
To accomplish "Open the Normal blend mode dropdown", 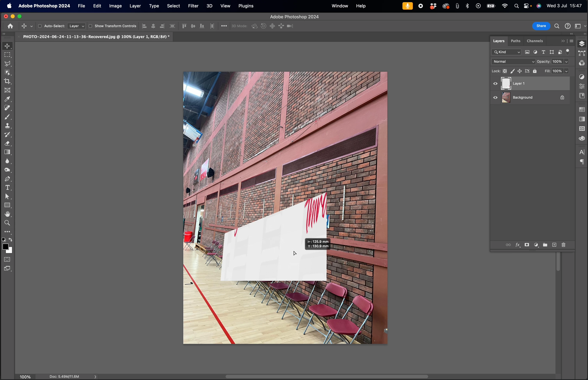I will click(513, 62).
